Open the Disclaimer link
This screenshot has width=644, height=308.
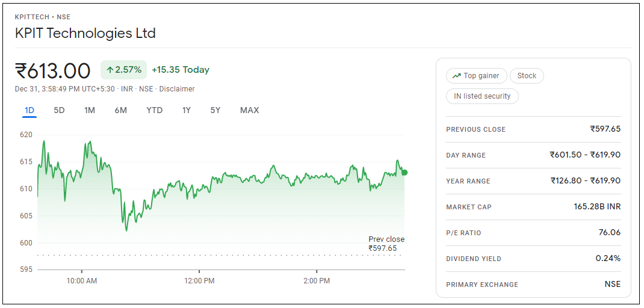177,88
